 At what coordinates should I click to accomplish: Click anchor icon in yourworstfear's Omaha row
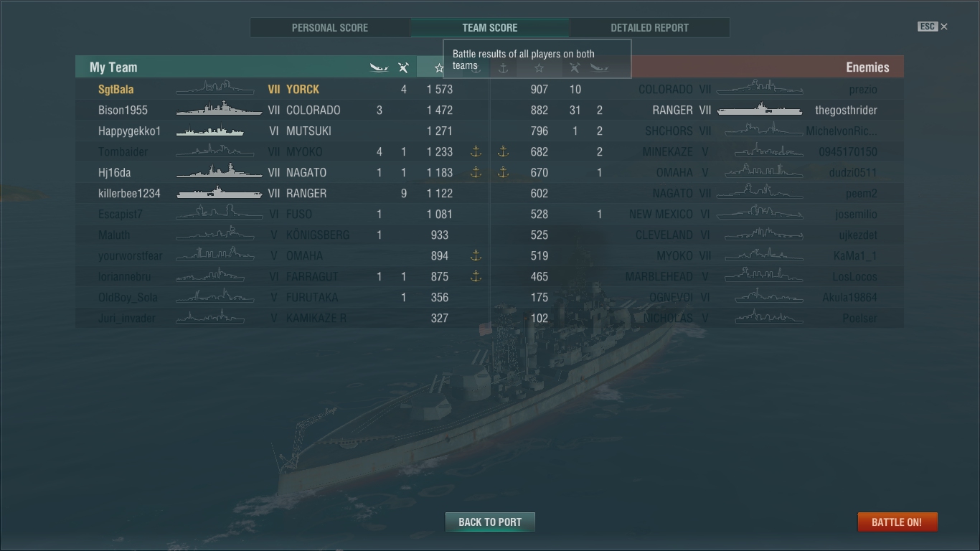coord(475,255)
